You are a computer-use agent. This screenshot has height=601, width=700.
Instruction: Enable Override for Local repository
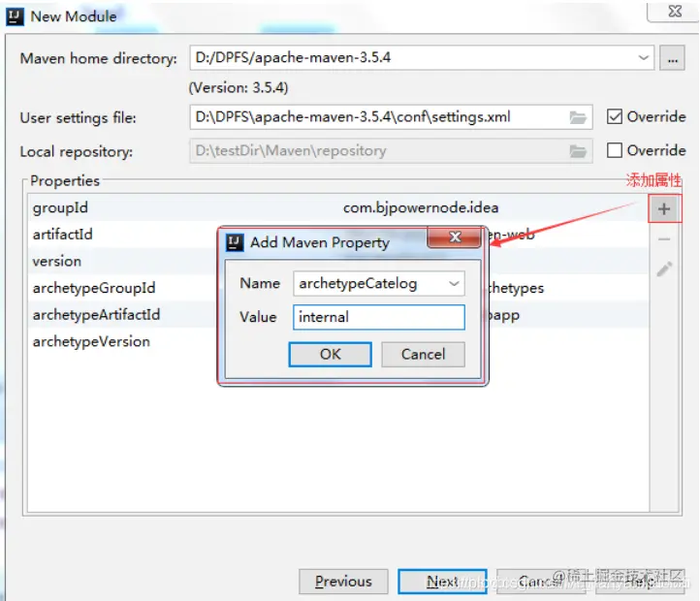point(615,150)
